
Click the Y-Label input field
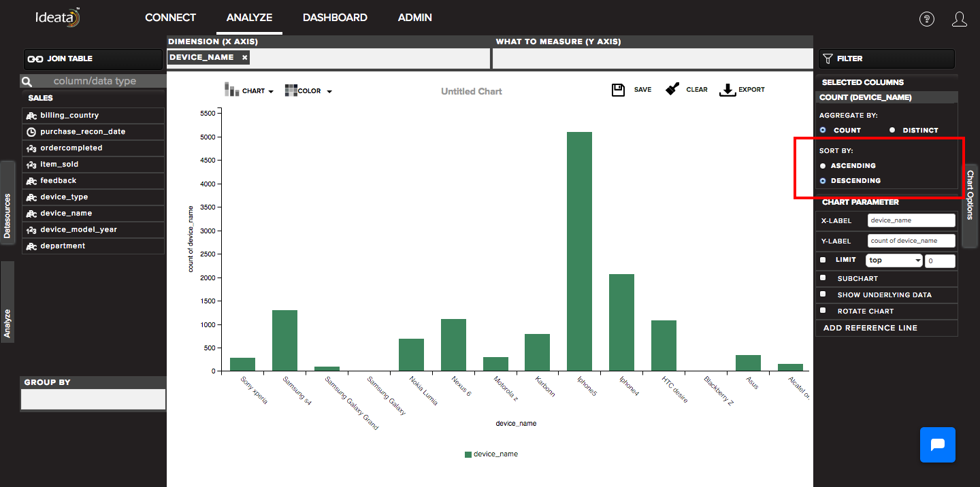pyautogui.click(x=912, y=241)
